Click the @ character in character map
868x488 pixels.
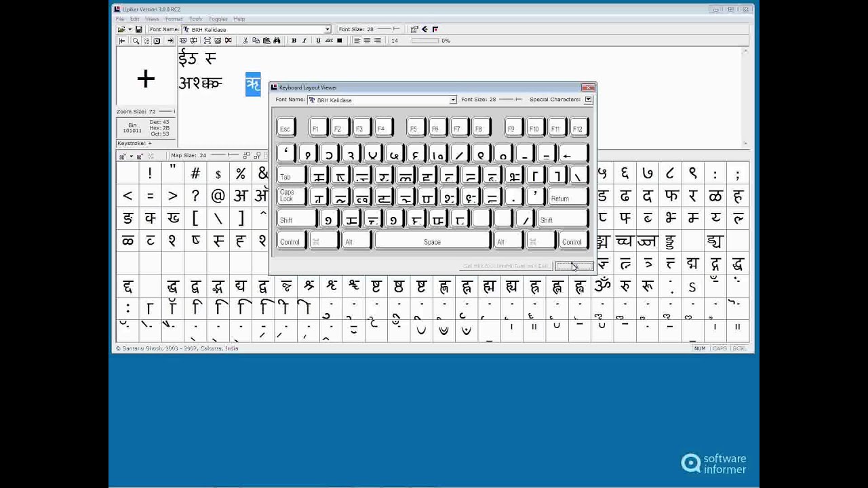click(218, 196)
